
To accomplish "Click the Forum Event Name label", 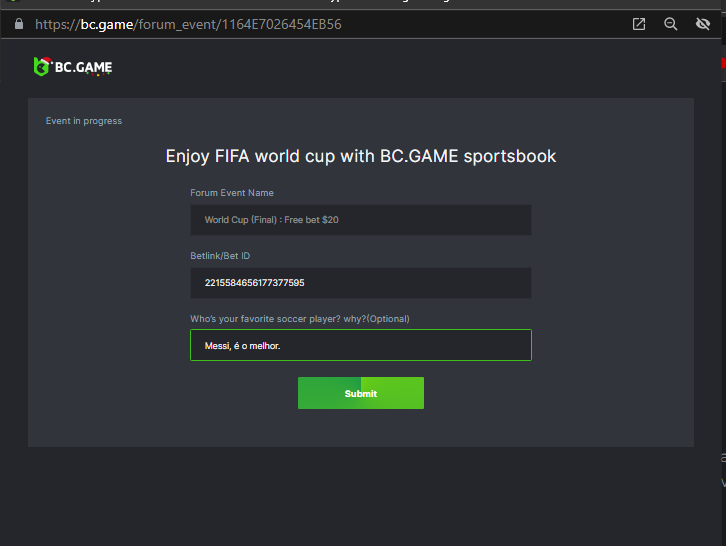I will tap(232, 193).
